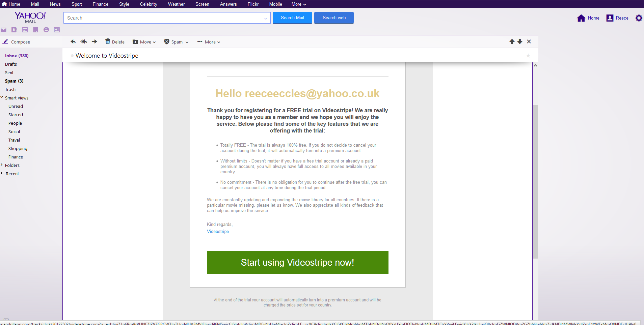Screen dimensions: 644x325
Task: Open the Spam dropdown
Action: pyautogui.click(x=176, y=42)
